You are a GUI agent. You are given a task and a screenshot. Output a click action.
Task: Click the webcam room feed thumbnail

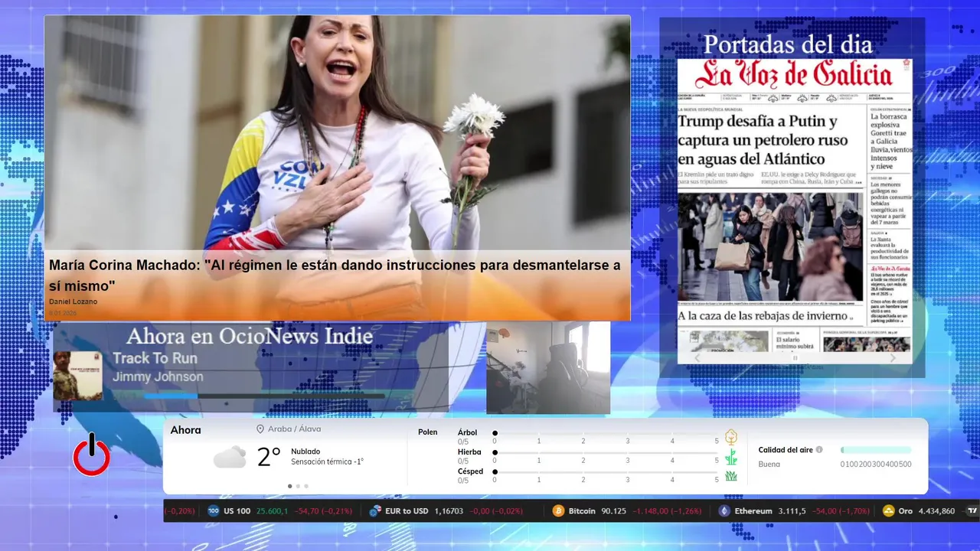pyautogui.click(x=548, y=367)
